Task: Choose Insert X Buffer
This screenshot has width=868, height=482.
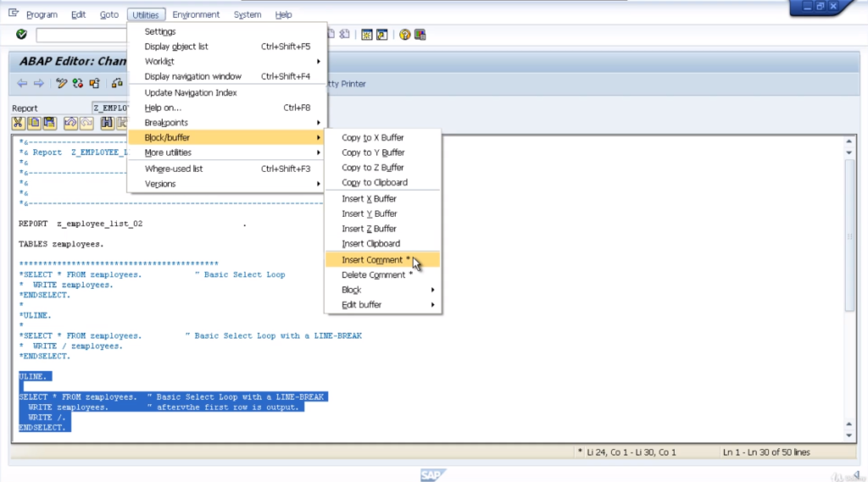Action: [x=383, y=199]
